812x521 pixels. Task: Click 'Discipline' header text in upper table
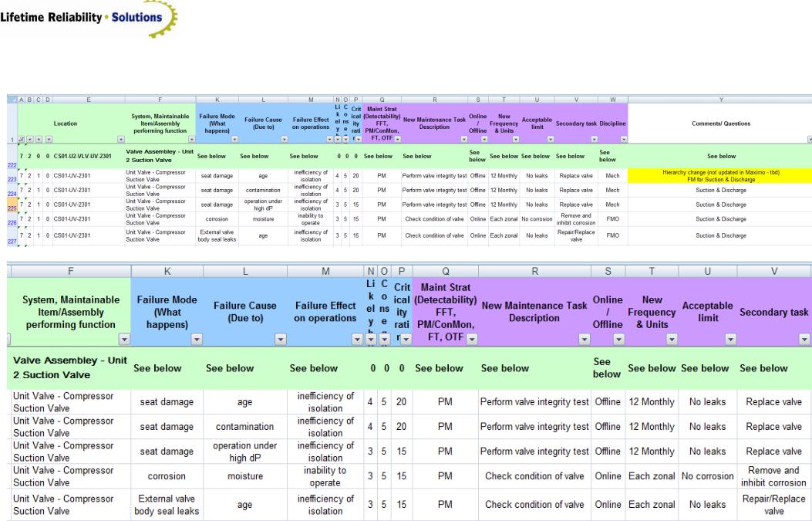[612, 123]
